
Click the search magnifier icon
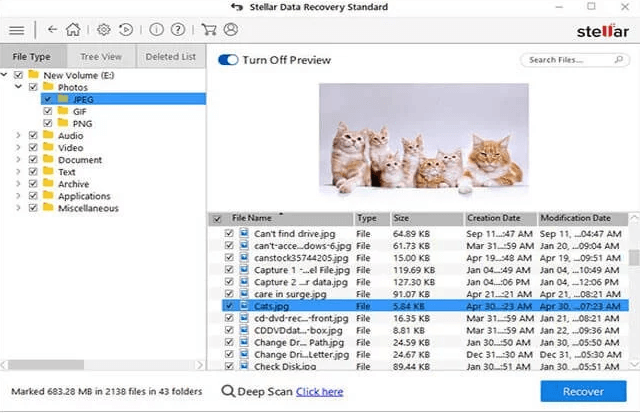point(619,60)
